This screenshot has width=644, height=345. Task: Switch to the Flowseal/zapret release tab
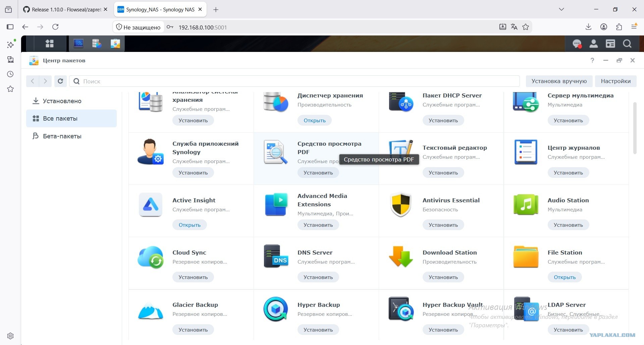click(x=65, y=9)
